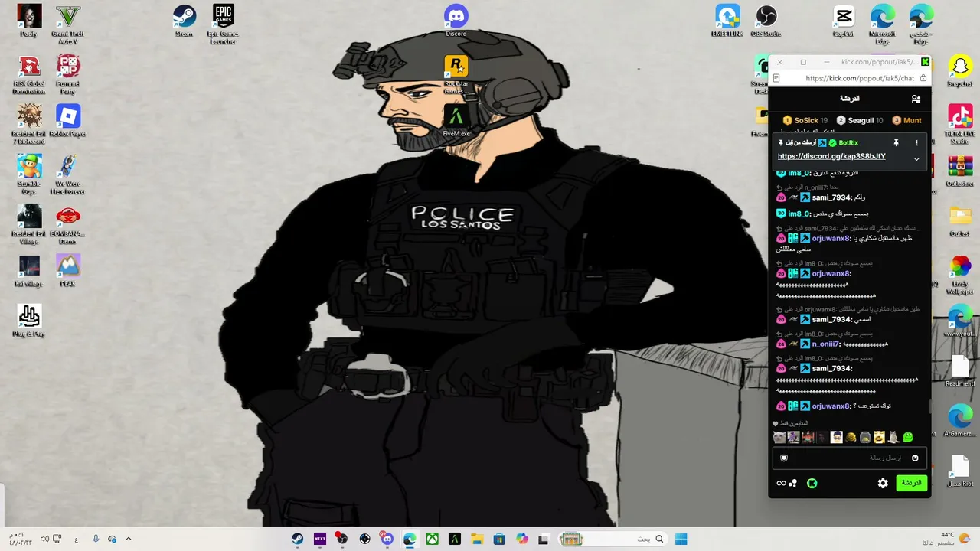
Task: Click the green Kick K icon below input
Action: pyautogui.click(x=812, y=483)
